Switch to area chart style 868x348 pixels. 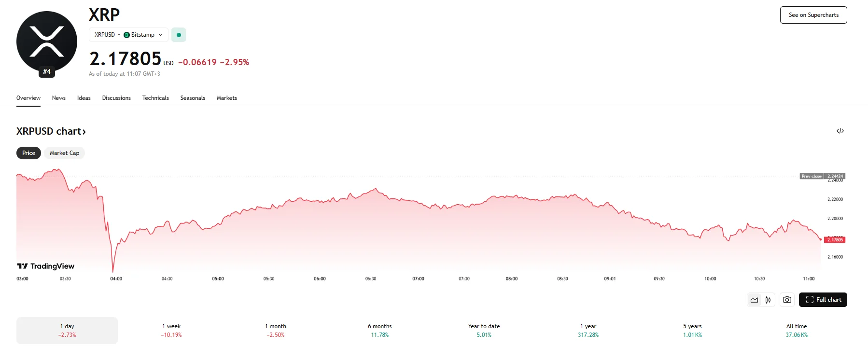754,300
